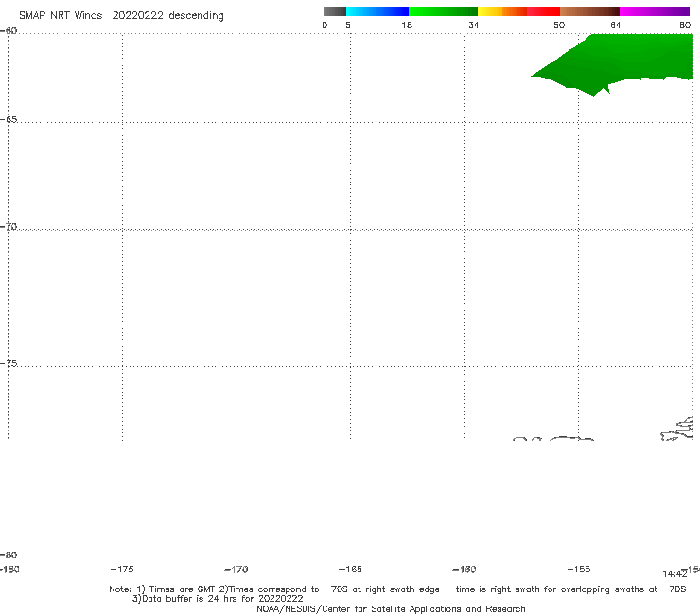
Task: Click the brown segment of the color bar
Action: [589, 11]
